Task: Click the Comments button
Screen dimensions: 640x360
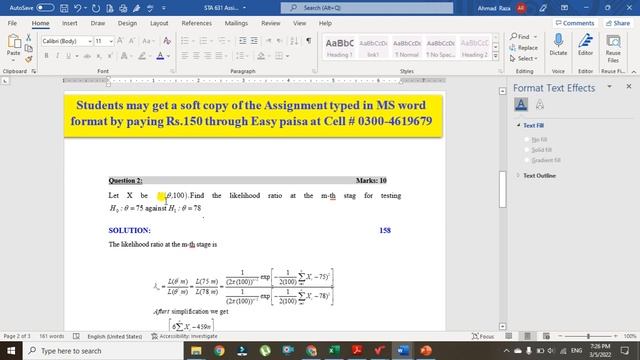Action: (575, 23)
